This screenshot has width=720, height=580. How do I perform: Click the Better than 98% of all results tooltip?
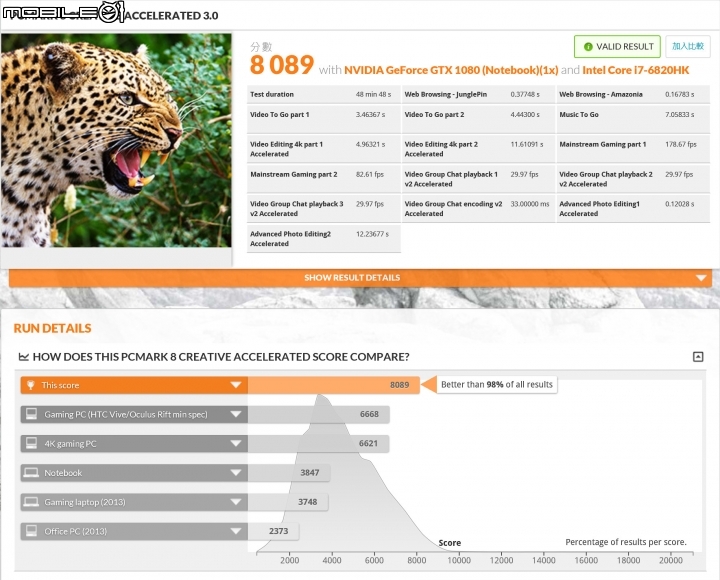[497, 384]
